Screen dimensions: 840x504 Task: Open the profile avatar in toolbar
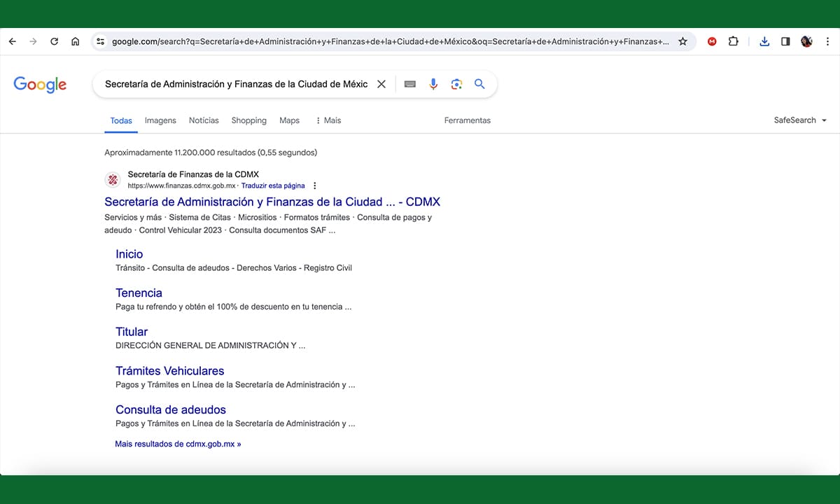click(x=806, y=41)
